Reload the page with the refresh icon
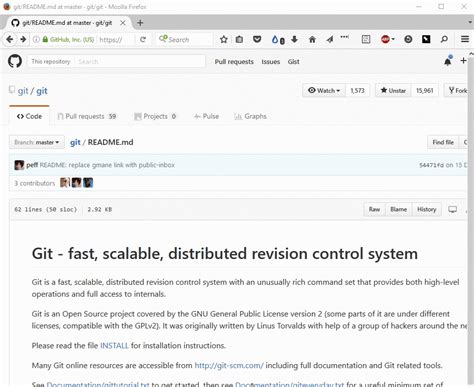This screenshot has height=387, width=474. tap(143, 39)
